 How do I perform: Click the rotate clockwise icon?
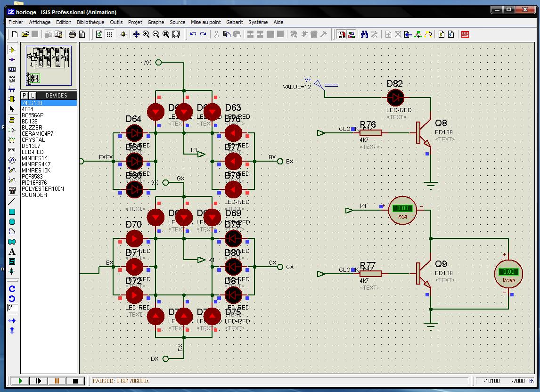tap(12, 289)
